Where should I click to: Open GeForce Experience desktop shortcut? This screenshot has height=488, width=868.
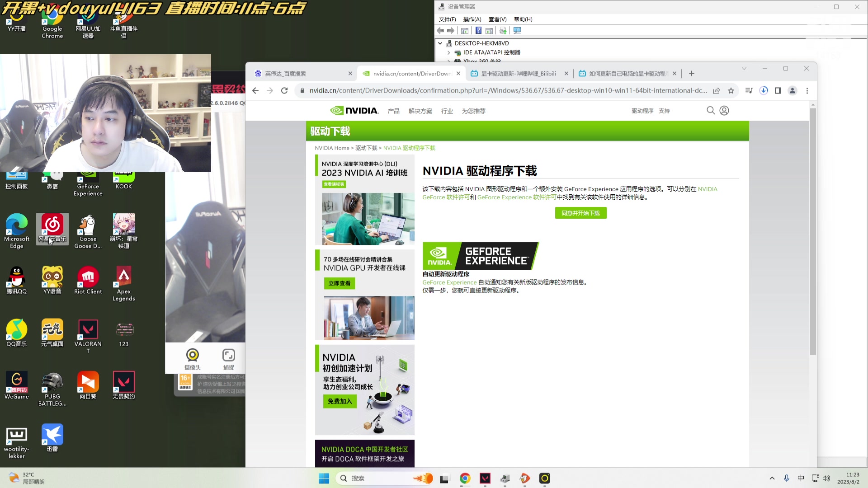point(88,184)
